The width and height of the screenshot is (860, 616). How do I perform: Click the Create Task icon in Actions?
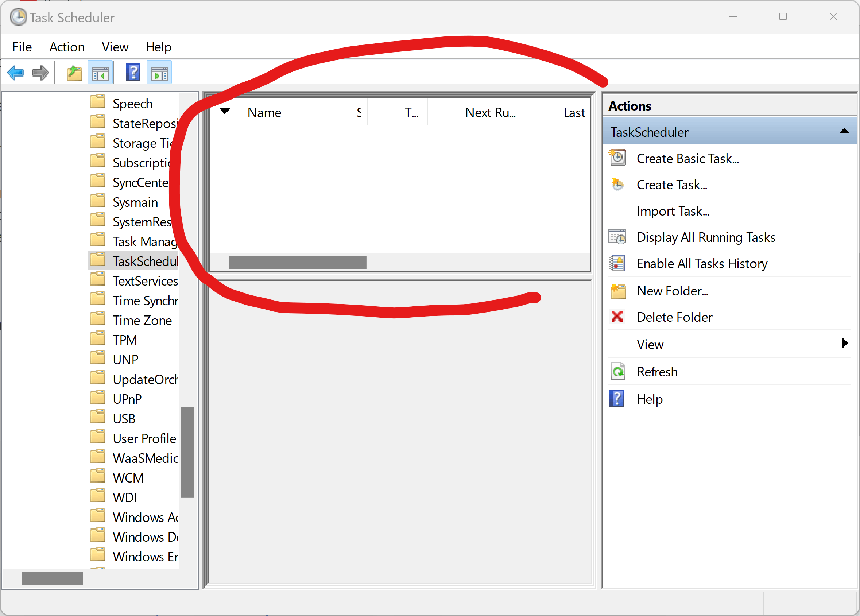617,185
